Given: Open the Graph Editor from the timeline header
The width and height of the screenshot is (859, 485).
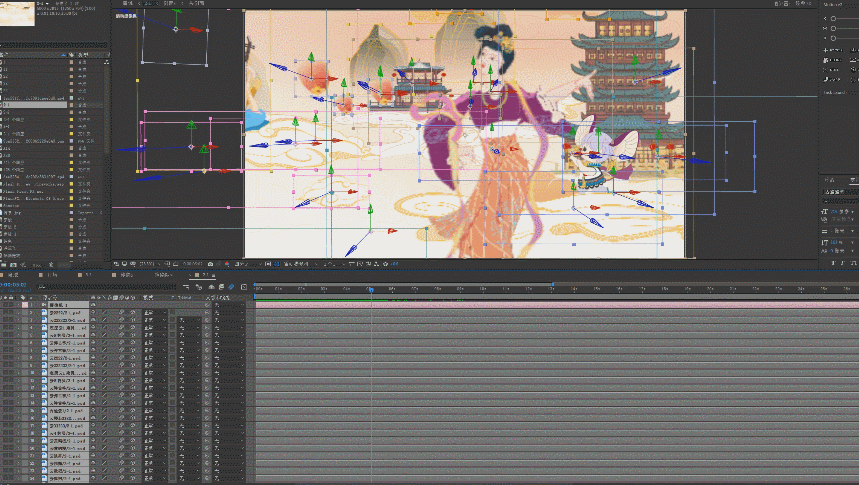Looking at the screenshot, I should tap(244, 287).
